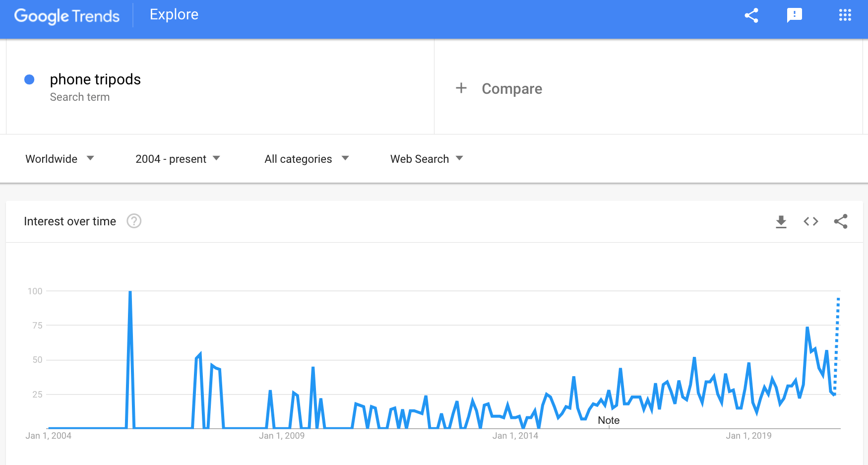The height and width of the screenshot is (465, 868).
Task: Share the Interest over time chart
Action: tap(841, 221)
